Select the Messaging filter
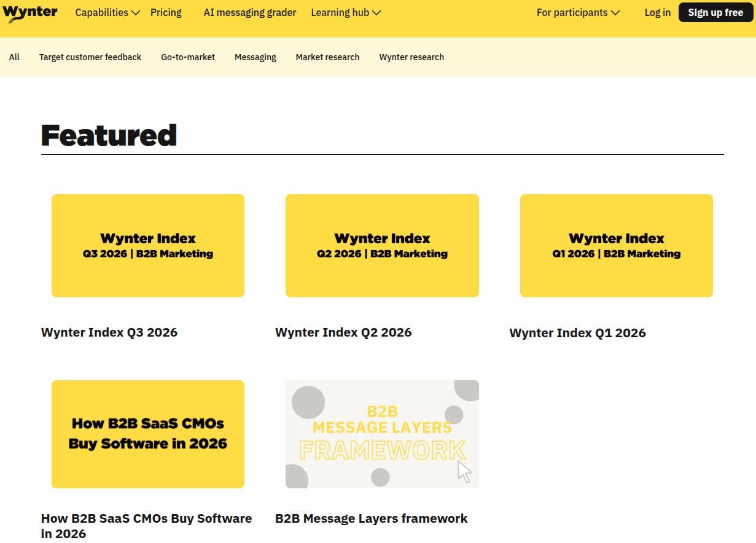Screen dimensions: 756x543 [x=255, y=57]
